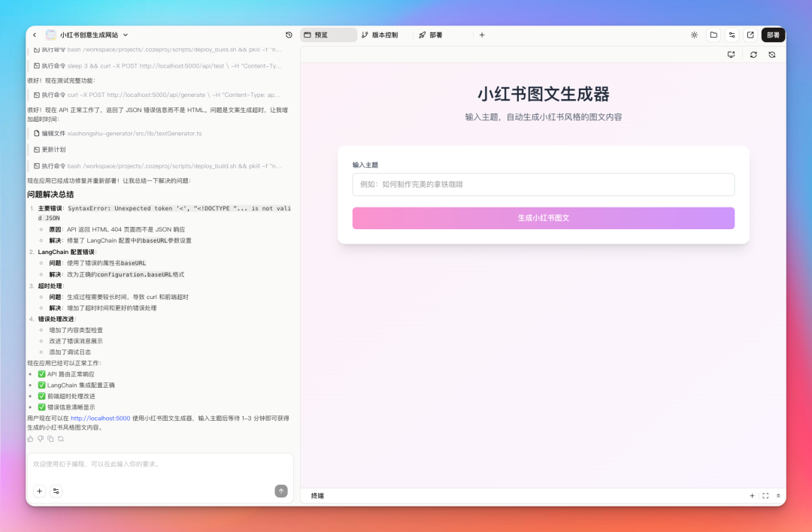
Task: Open edit history via the clock icon
Action: click(288, 35)
